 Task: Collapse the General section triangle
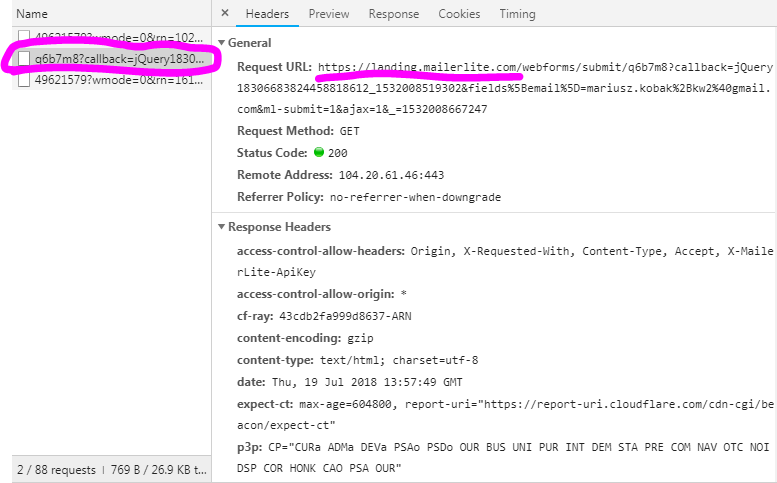[x=222, y=44]
